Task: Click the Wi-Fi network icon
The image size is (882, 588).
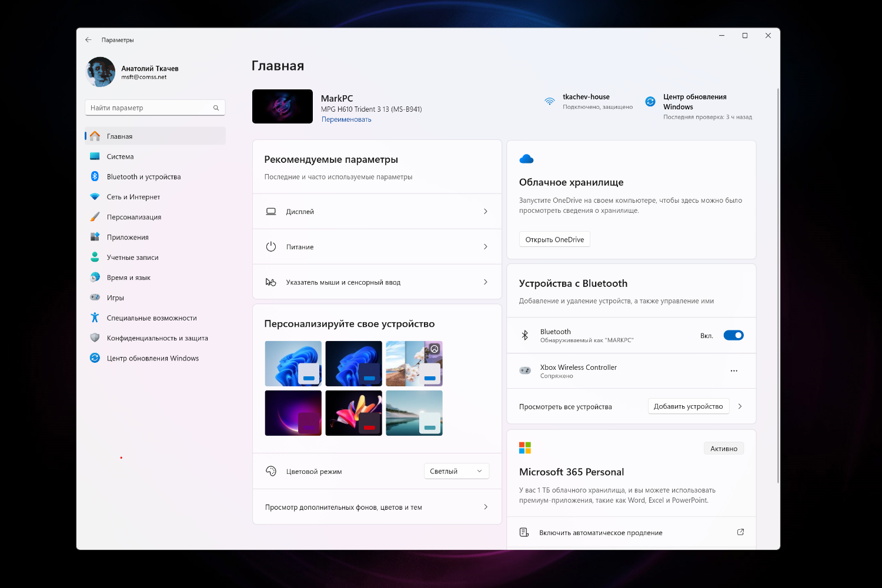Action: pos(550,101)
